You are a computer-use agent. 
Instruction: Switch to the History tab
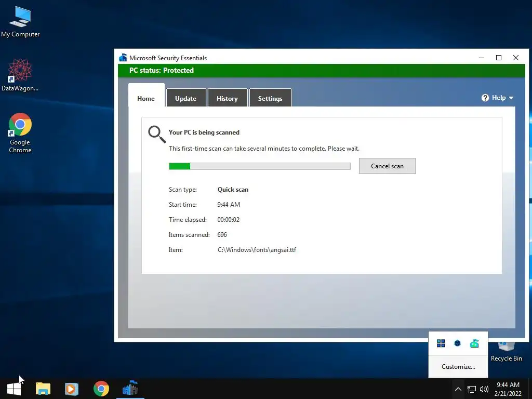click(228, 98)
